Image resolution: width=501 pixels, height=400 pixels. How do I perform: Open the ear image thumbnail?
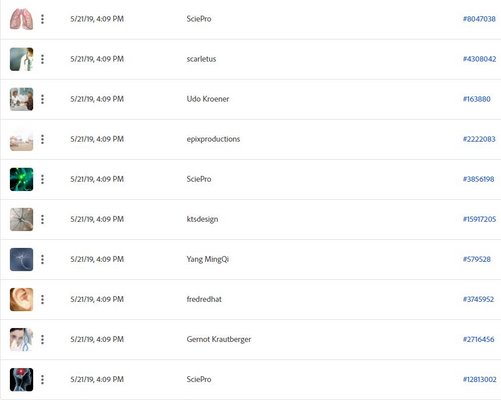pyautogui.click(x=21, y=299)
